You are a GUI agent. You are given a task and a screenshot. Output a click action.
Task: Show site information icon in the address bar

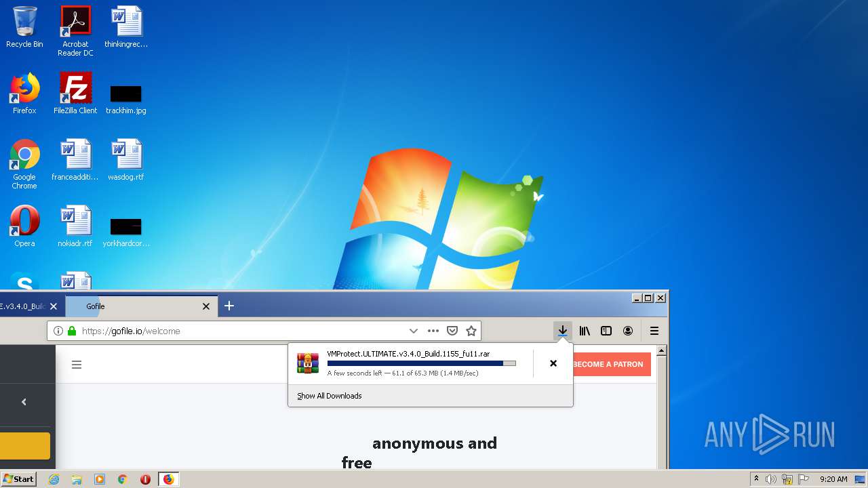58,331
